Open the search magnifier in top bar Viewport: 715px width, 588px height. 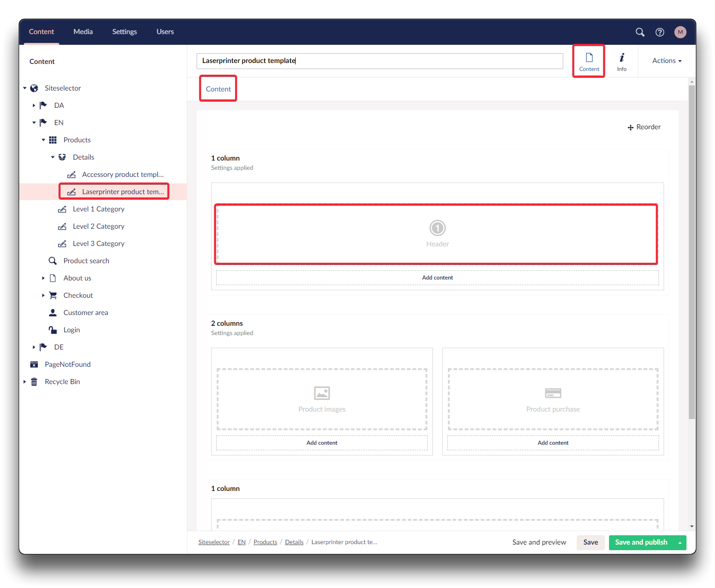640,32
